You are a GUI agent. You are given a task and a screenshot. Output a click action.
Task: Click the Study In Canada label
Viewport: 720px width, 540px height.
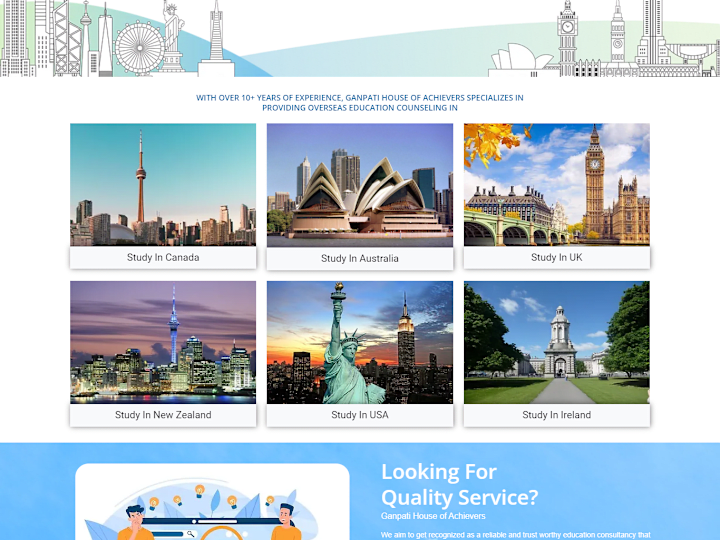(x=163, y=258)
